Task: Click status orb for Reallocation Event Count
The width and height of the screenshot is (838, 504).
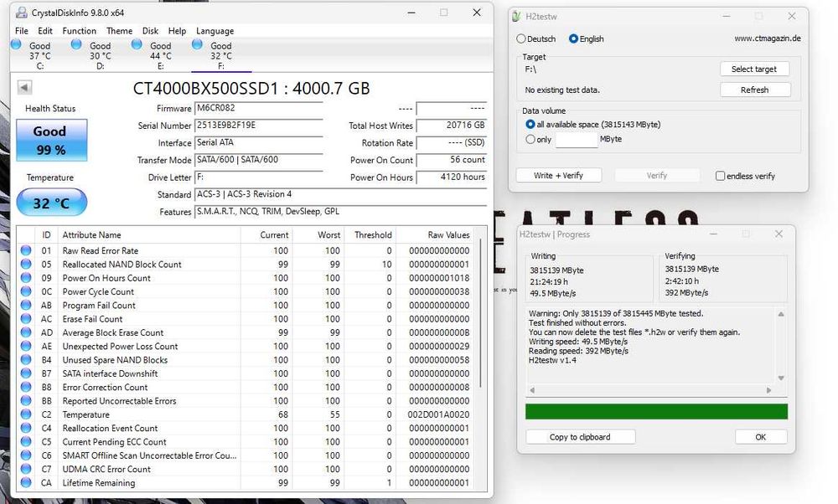Action: 26,428
